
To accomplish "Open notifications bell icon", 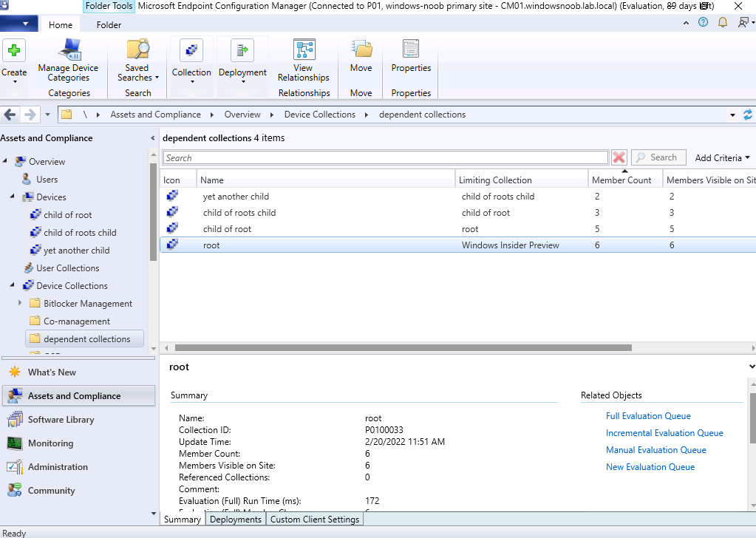I will [x=723, y=22].
